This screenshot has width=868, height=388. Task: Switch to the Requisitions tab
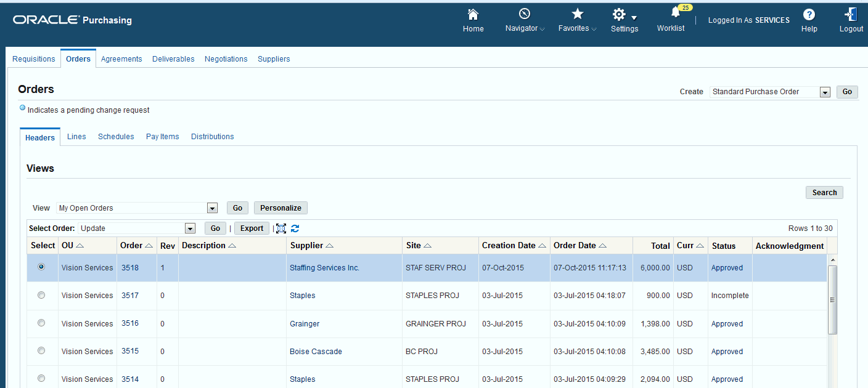pyautogui.click(x=34, y=59)
